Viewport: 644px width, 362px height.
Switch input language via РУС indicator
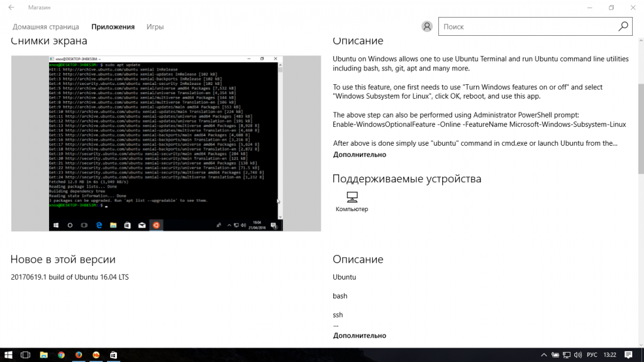click(x=592, y=355)
